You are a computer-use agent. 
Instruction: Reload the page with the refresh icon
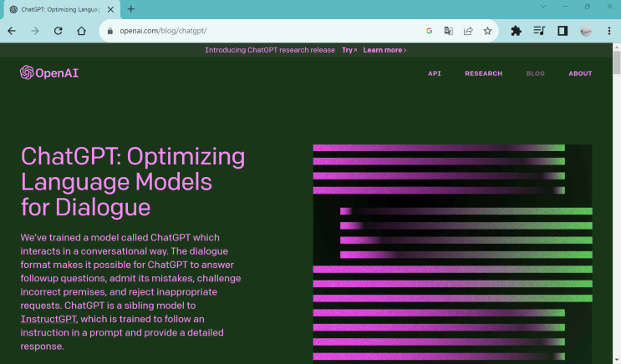coord(58,31)
